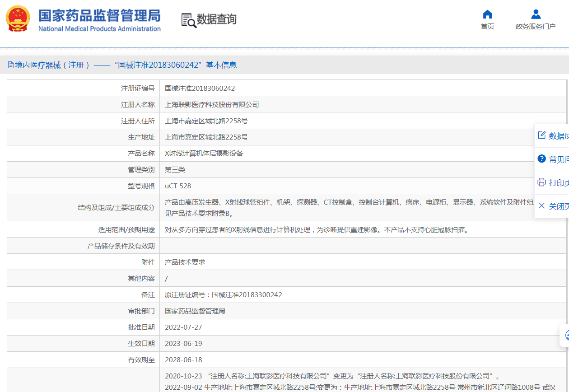Click the blue chat widget at right edge

(565, 335)
